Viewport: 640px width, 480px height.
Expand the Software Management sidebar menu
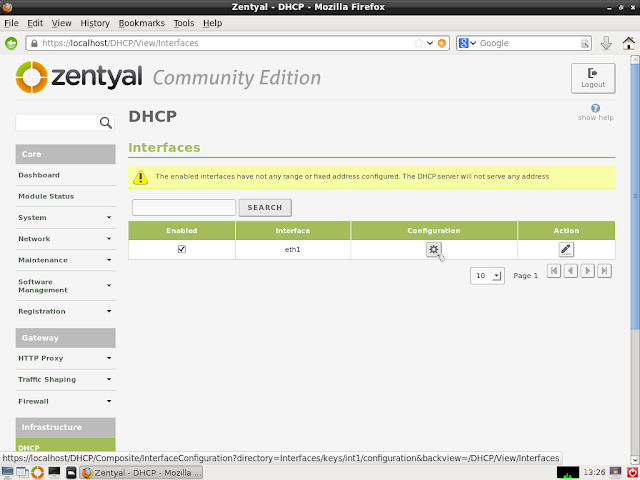coord(65,286)
